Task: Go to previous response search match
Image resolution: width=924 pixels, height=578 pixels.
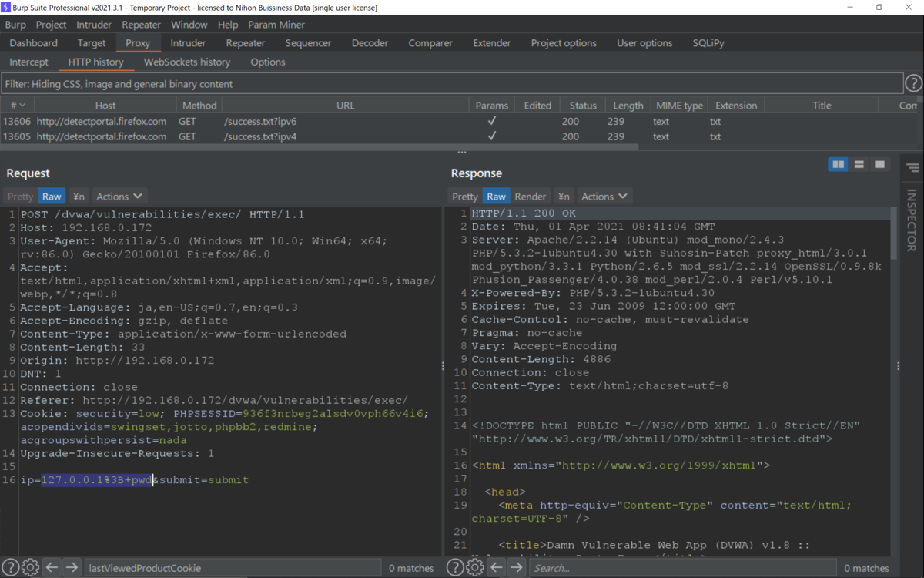Action: (497, 568)
